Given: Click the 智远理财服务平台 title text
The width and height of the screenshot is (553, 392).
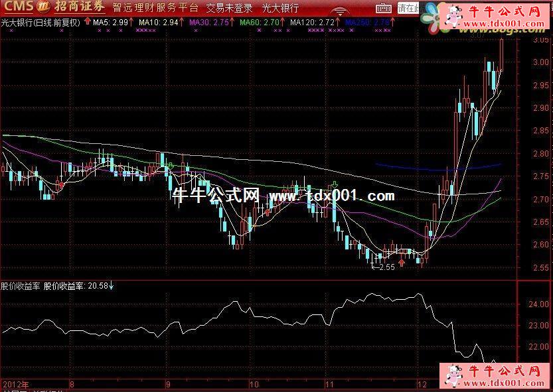Looking at the screenshot, I should 155,8.
